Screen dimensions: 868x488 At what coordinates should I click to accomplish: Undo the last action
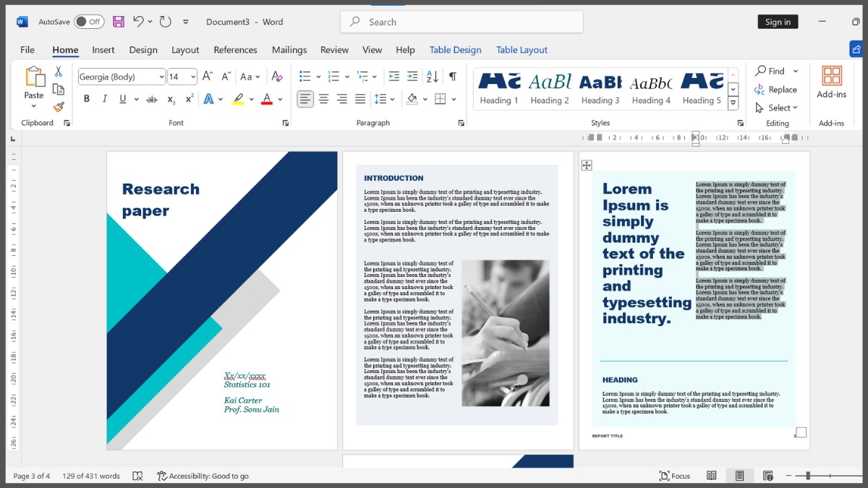[138, 22]
